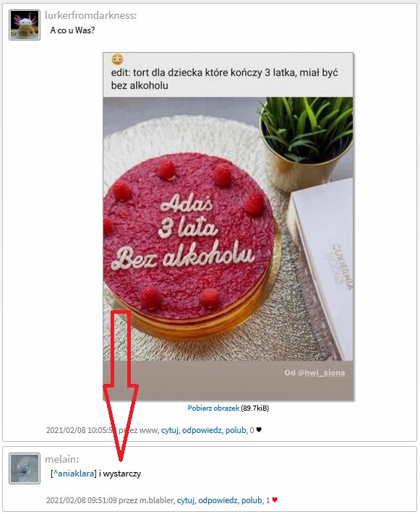Screen dimensions: 420x514
Task: Click the "A co u Was?" post text
Action: click(x=72, y=30)
